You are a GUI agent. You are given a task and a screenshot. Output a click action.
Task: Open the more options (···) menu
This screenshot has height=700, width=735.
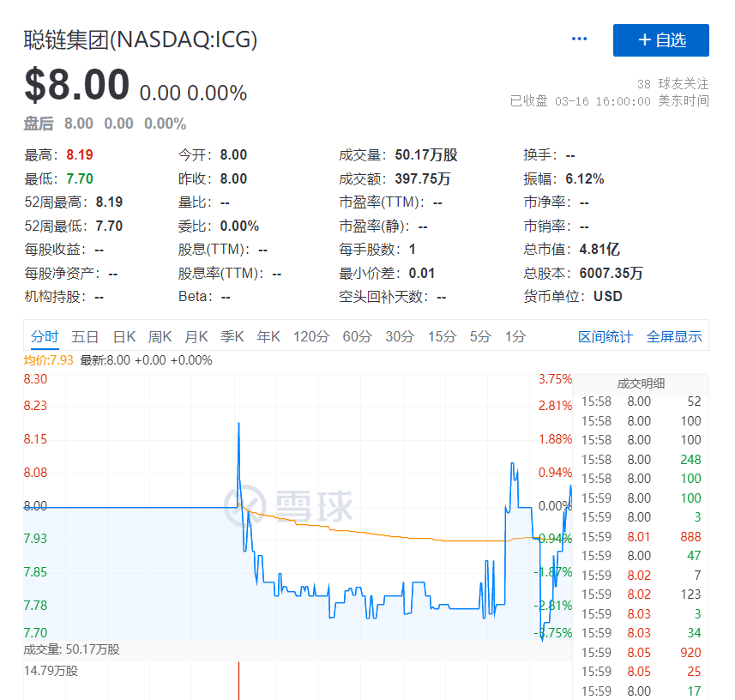pos(579,39)
